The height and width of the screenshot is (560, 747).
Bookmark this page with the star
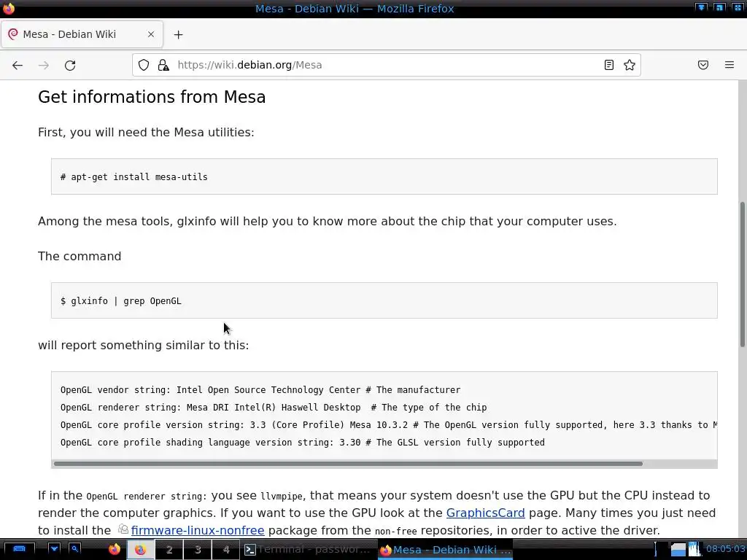tap(630, 65)
